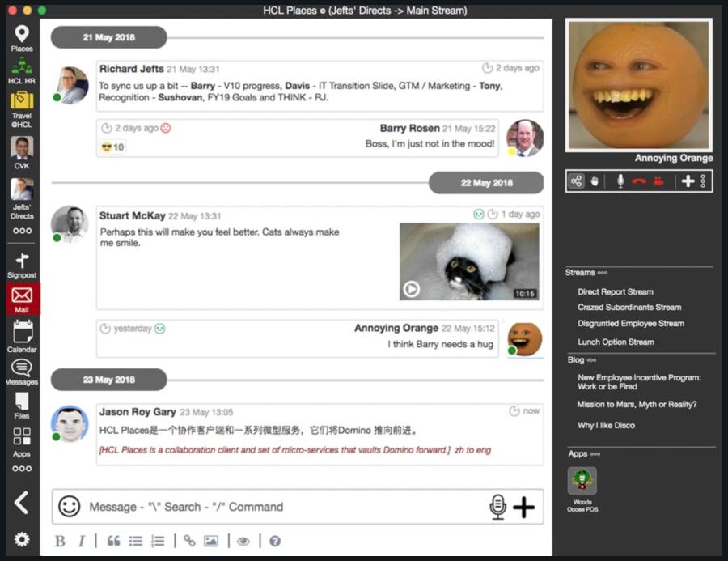The height and width of the screenshot is (561, 728).
Task: Open Barry Rosen's avatar
Action: [525, 138]
